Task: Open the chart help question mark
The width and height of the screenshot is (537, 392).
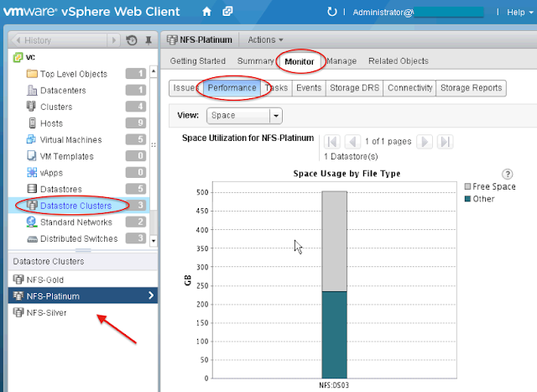Action: pyautogui.click(x=507, y=174)
